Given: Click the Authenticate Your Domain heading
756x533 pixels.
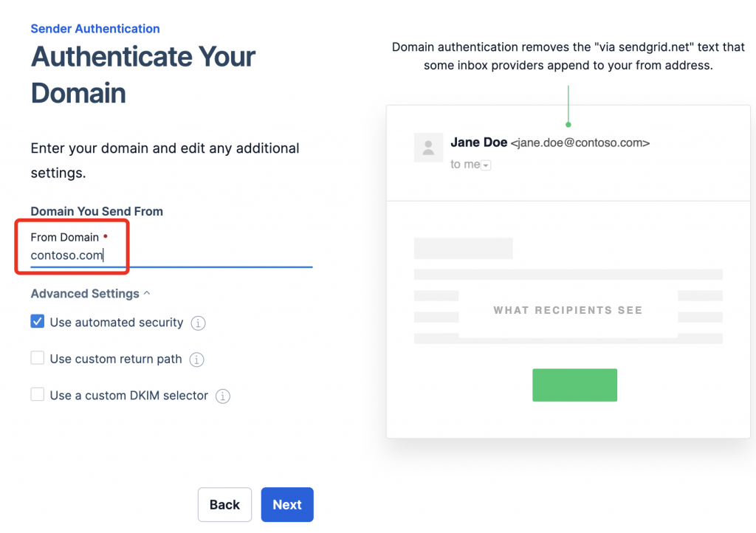Looking at the screenshot, I should pyautogui.click(x=143, y=75).
